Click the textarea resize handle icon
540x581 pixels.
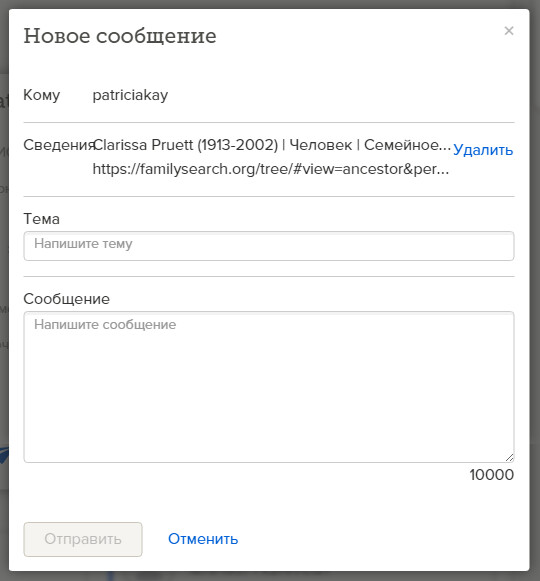(510, 458)
